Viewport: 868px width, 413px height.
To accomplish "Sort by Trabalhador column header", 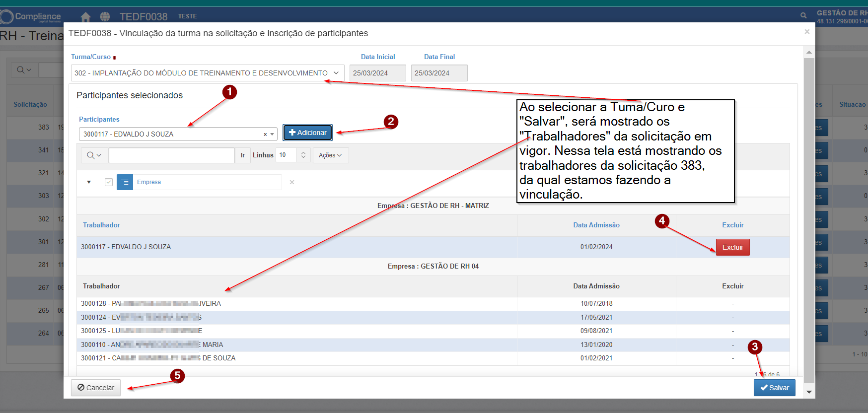I will (101, 225).
